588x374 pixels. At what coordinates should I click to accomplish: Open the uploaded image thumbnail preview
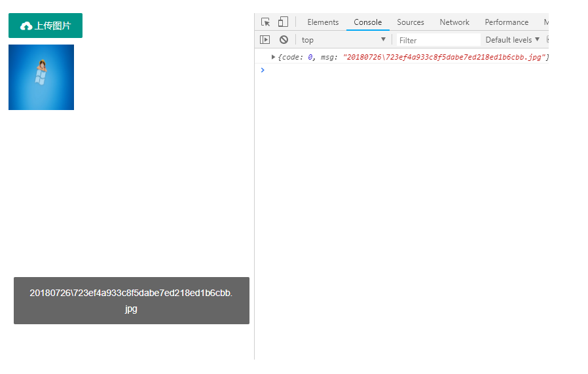coord(41,77)
